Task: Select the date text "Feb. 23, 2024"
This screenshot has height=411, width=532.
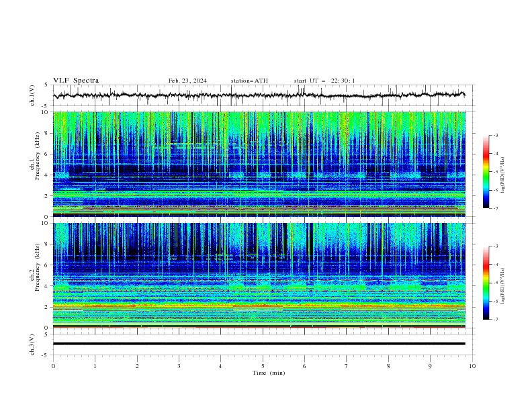Action: click(187, 81)
